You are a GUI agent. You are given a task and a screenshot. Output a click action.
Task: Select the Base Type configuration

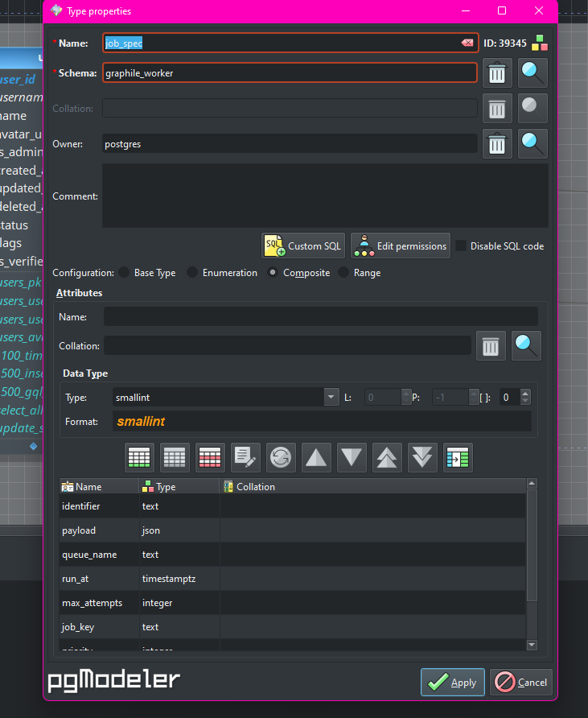pyautogui.click(x=124, y=272)
